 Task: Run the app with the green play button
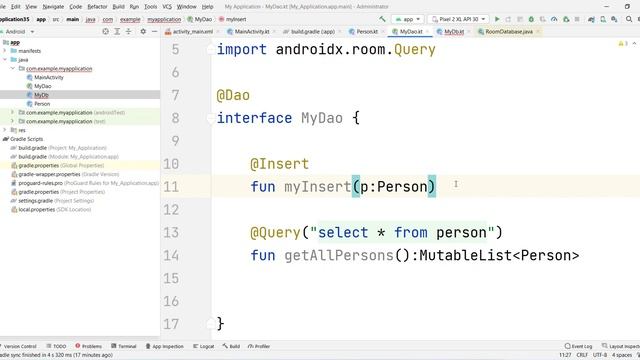497,19
